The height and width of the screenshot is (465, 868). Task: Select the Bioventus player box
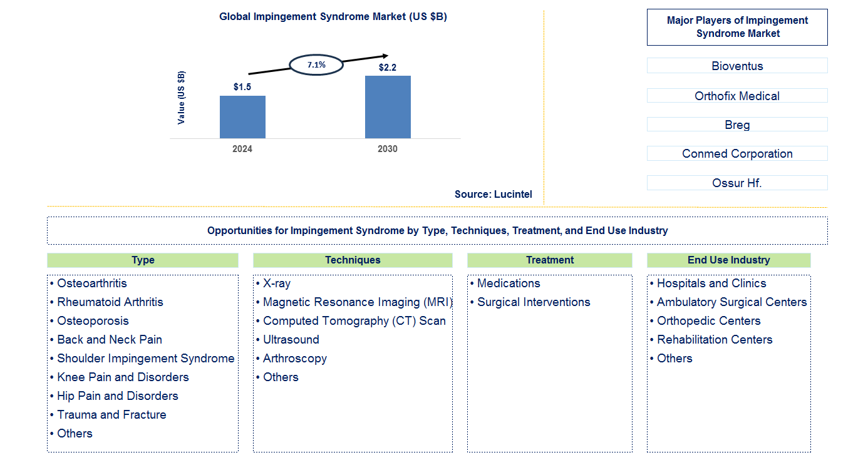(737, 66)
